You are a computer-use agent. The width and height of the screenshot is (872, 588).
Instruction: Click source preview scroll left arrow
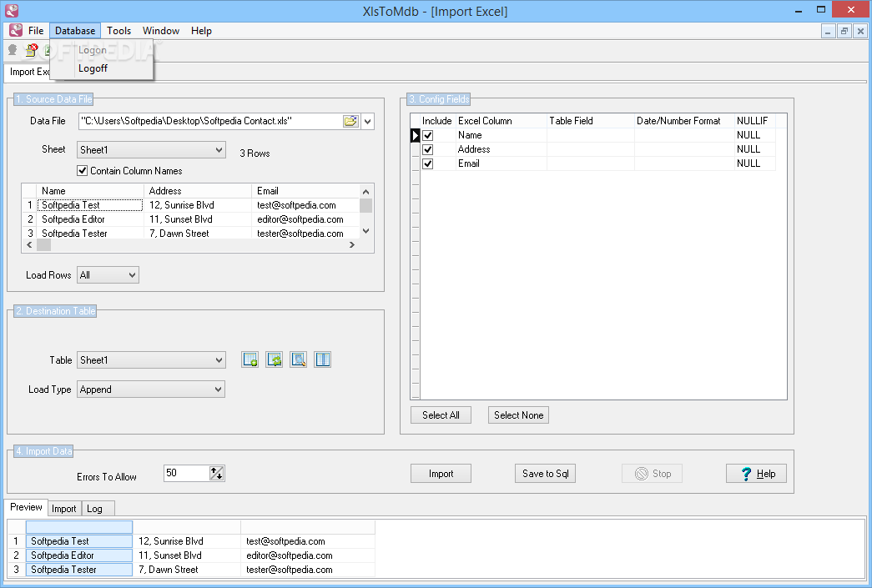(x=29, y=245)
